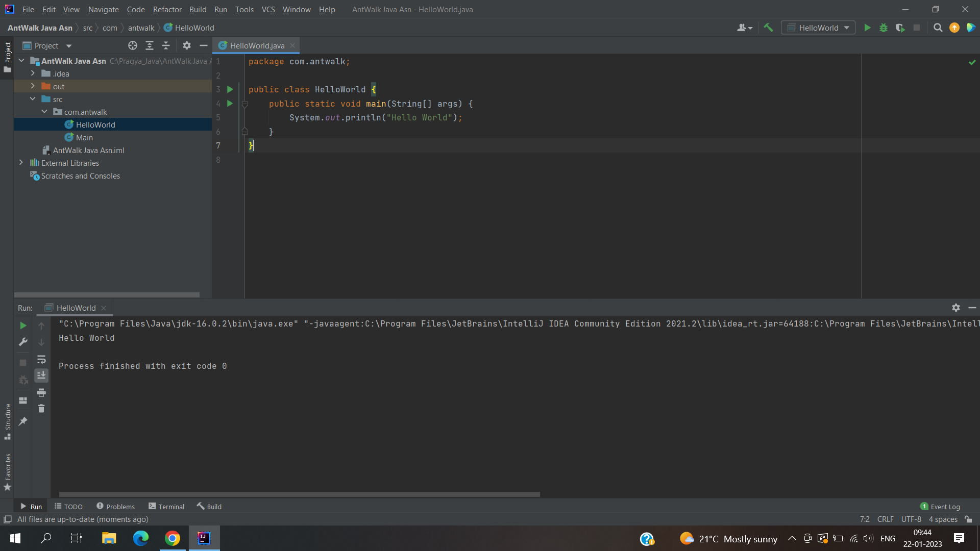The width and height of the screenshot is (980, 551).
Task: Collapse the com.antwalk package in Project tree
Action: 44,112
